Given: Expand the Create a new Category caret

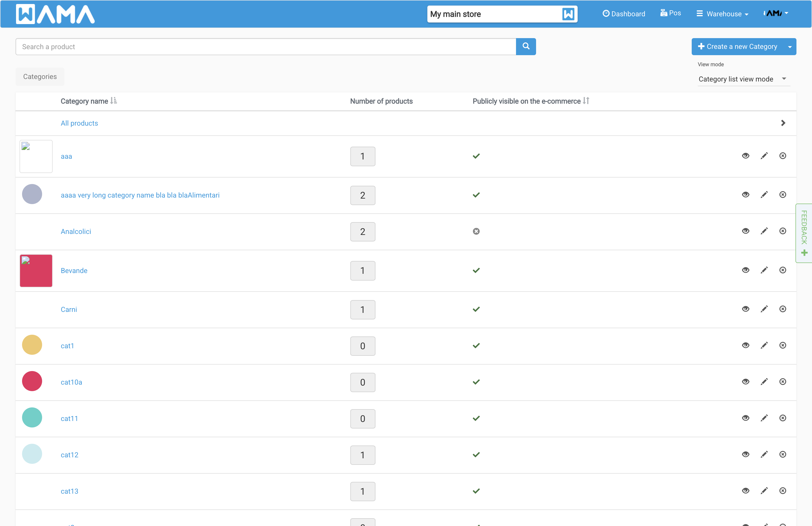Looking at the screenshot, I should click(x=789, y=47).
